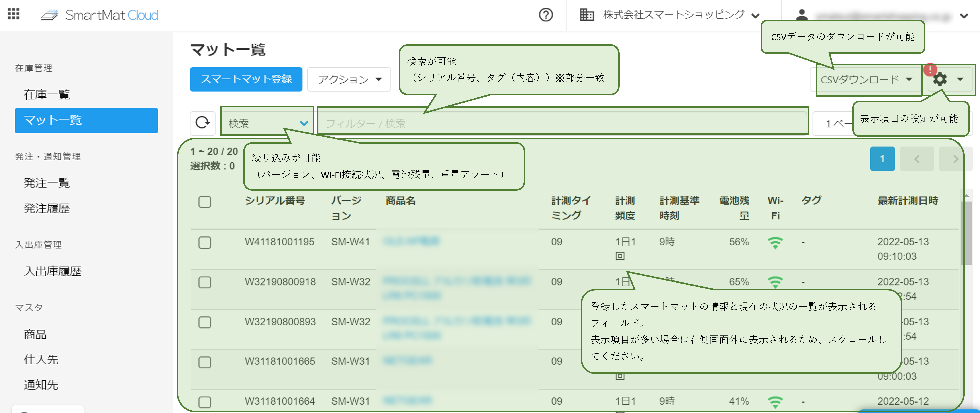This screenshot has width=980, height=413.
Task: Click battery value 56%
Action: [x=739, y=242]
